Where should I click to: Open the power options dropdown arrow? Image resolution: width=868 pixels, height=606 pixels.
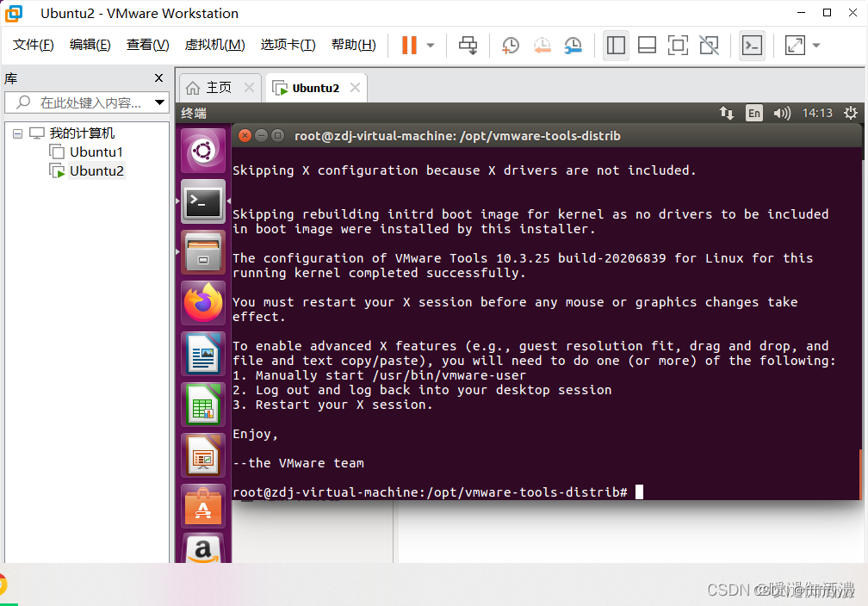pyautogui.click(x=431, y=46)
